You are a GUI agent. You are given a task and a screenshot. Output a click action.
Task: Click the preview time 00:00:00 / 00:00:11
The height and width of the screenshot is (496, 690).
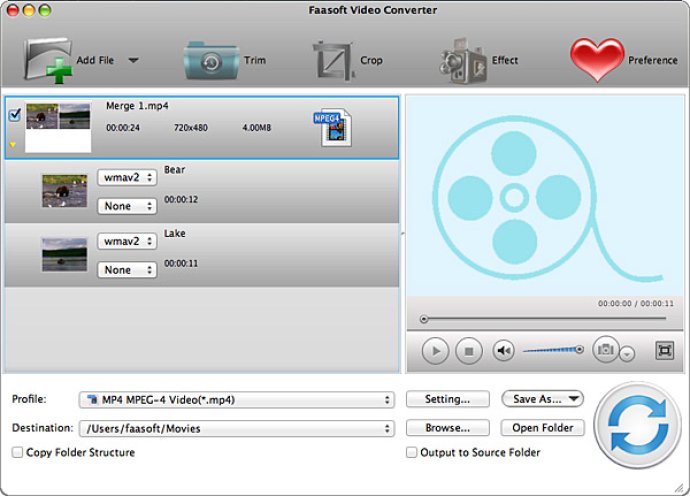coord(635,304)
